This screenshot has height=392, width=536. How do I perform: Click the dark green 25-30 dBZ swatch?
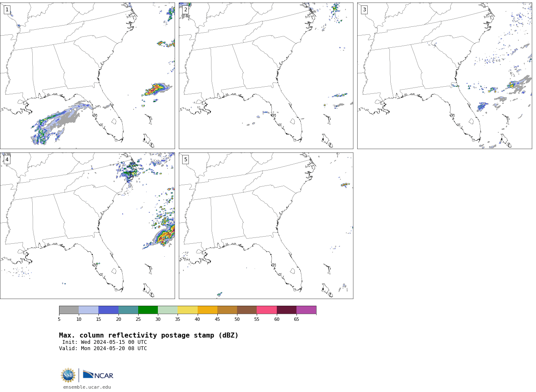click(x=148, y=310)
